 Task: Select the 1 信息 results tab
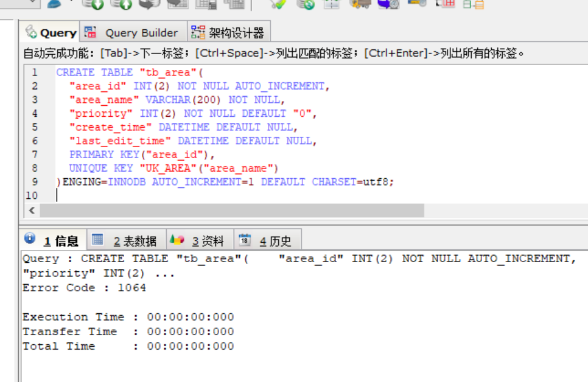click(x=52, y=240)
